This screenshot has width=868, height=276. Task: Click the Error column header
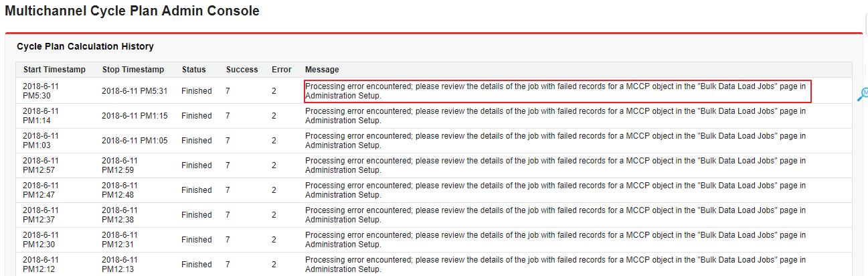click(x=282, y=70)
